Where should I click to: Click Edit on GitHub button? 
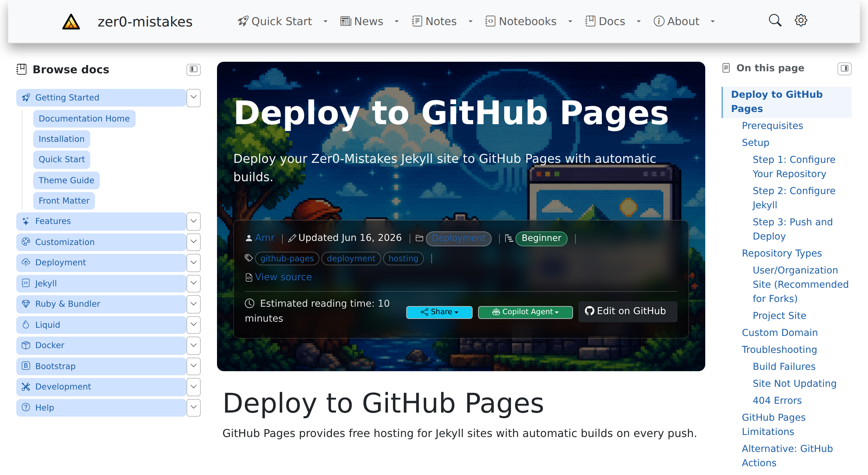click(x=628, y=311)
